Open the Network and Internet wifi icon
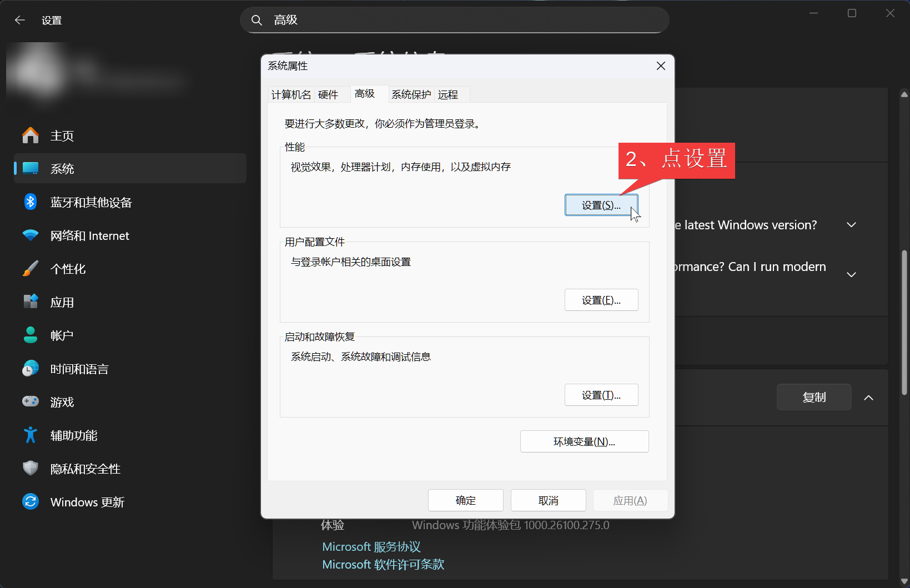910x588 pixels. (x=31, y=235)
